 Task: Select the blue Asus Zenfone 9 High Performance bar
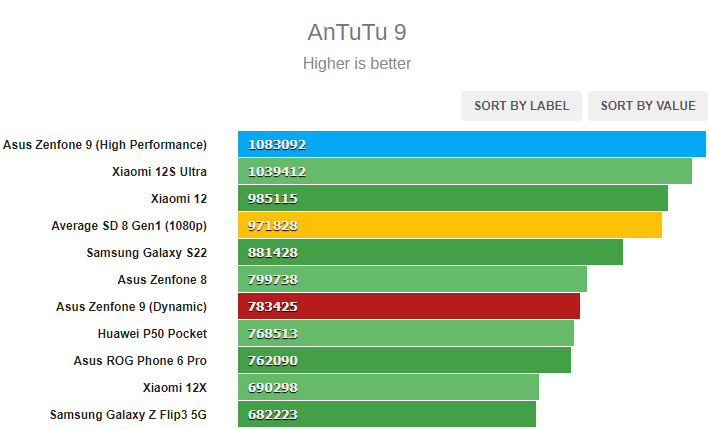coord(472,144)
